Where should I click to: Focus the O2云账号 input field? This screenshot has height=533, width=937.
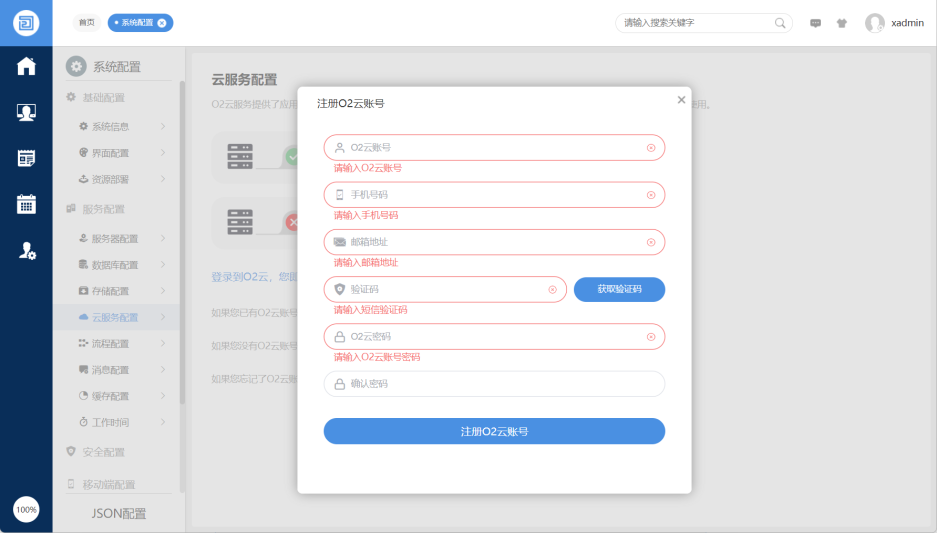pyautogui.click(x=494, y=148)
